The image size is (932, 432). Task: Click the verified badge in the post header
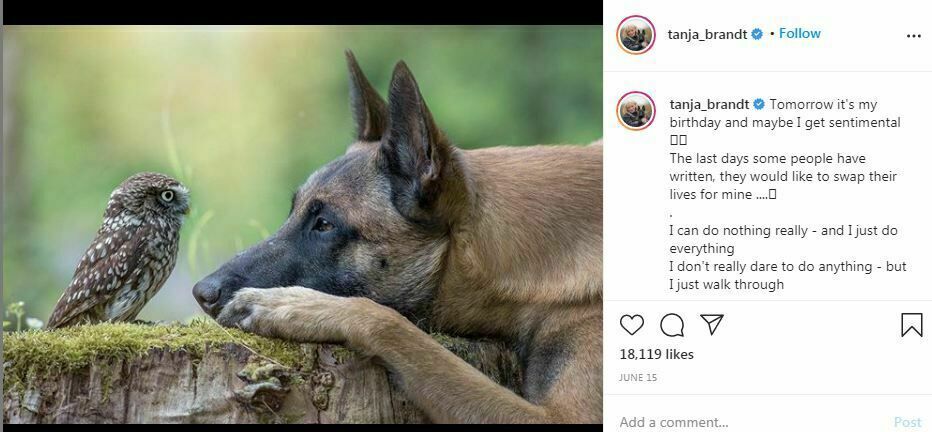tap(758, 34)
